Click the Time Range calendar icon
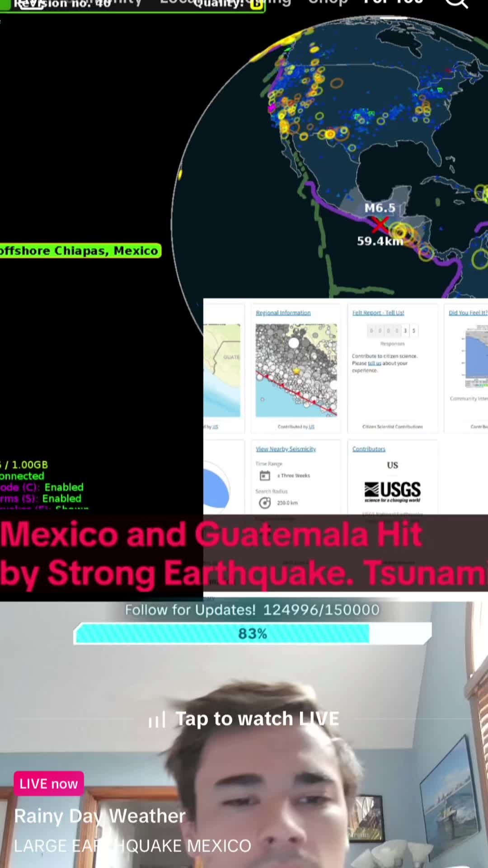The image size is (488, 868). 265,476
